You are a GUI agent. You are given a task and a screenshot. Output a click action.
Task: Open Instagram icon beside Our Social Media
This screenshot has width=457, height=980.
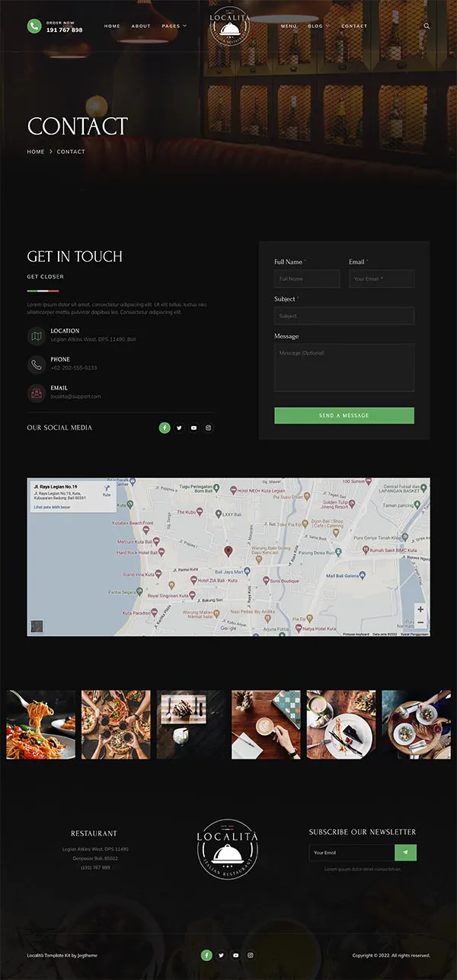pyautogui.click(x=209, y=428)
